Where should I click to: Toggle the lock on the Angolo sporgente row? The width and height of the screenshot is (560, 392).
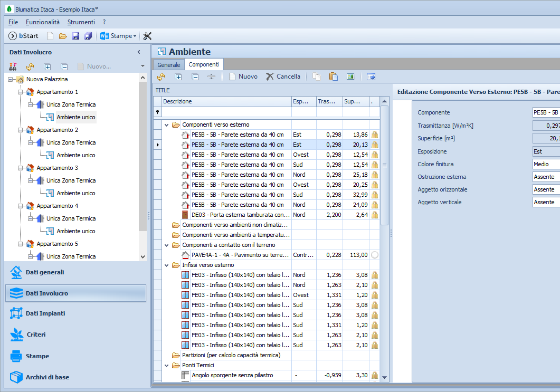click(x=375, y=375)
